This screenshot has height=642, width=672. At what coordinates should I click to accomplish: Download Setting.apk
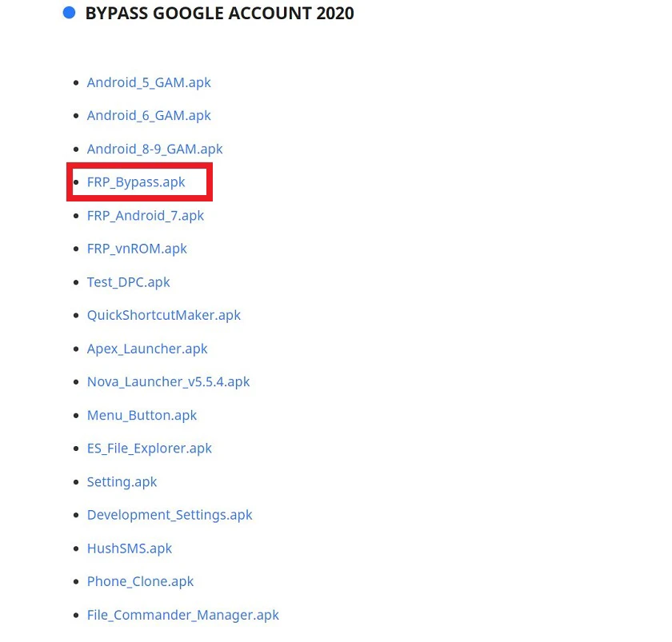point(122,482)
